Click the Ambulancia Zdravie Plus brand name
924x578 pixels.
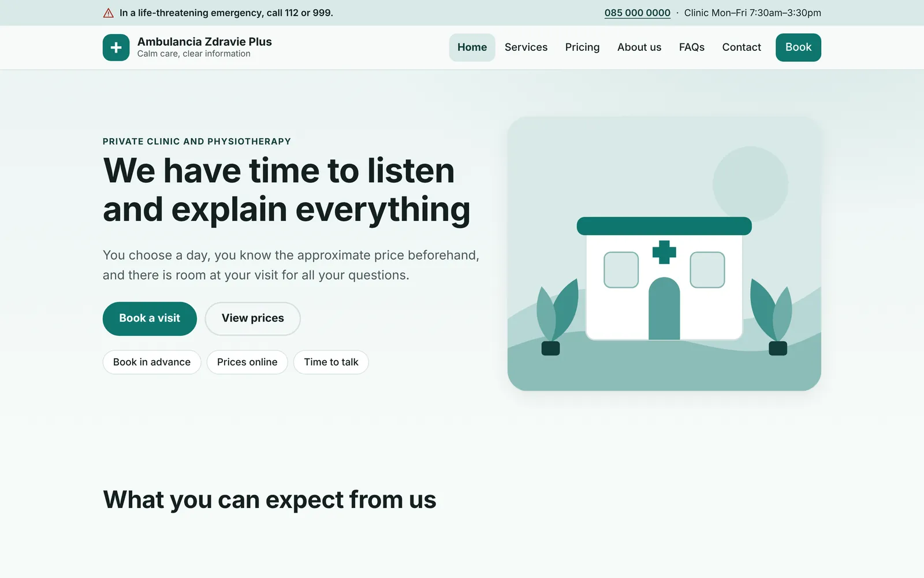tap(204, 42)
